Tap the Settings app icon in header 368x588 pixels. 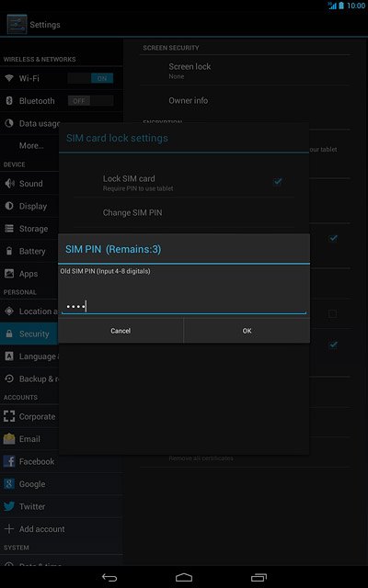coord(17,25)
